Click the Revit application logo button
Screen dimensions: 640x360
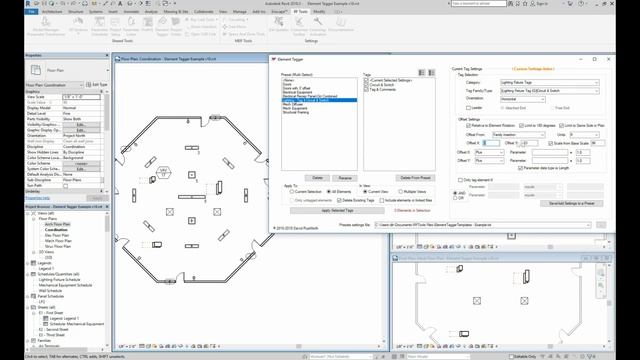click(x=28, y=4)
